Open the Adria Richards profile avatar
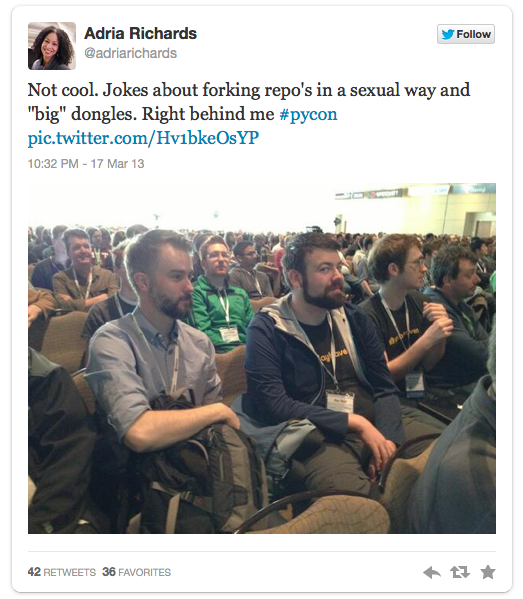 (52, 46)
